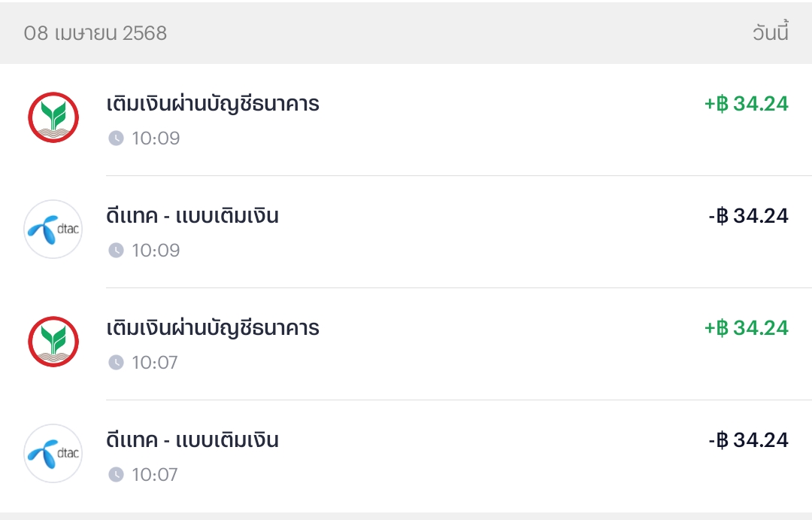Viewport: 812px width, 520px height.
Task: Tap the วันนี้ label in header
Action: pos(771,32)
